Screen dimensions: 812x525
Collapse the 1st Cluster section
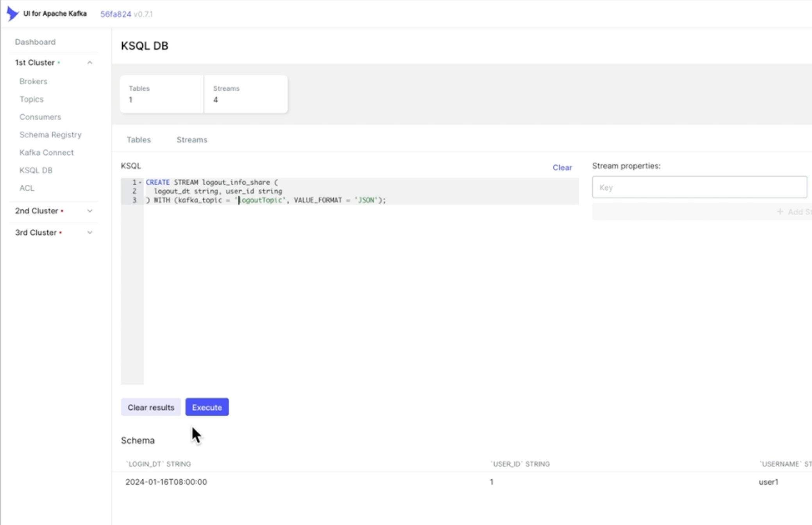[89, 62]
